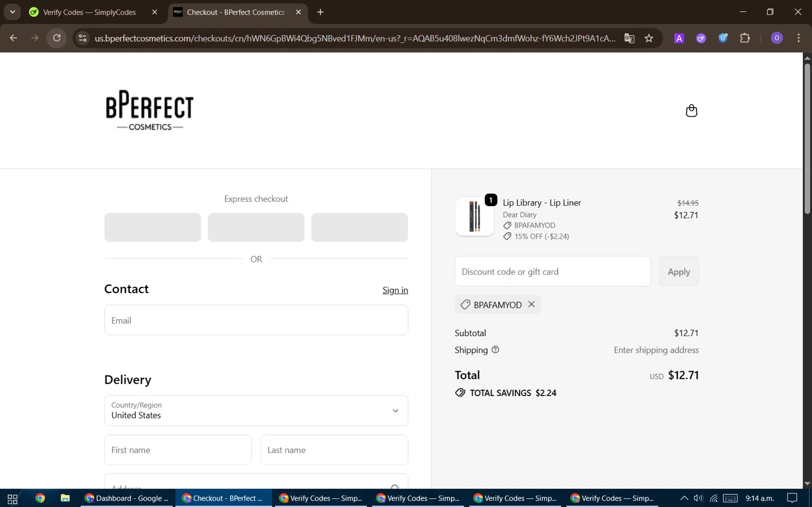
Task: Focus the Last name field
Action: (334, 450)
